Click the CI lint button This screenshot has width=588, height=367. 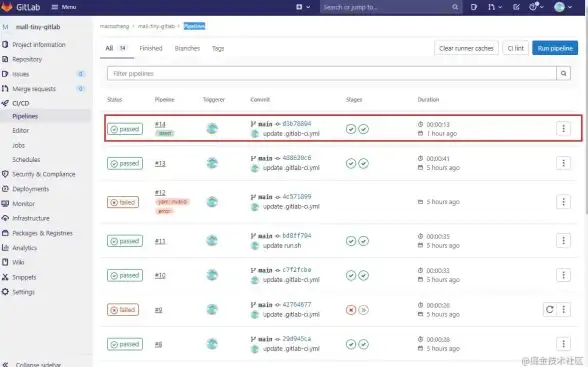pyautogui.click(x=516, y=48)
